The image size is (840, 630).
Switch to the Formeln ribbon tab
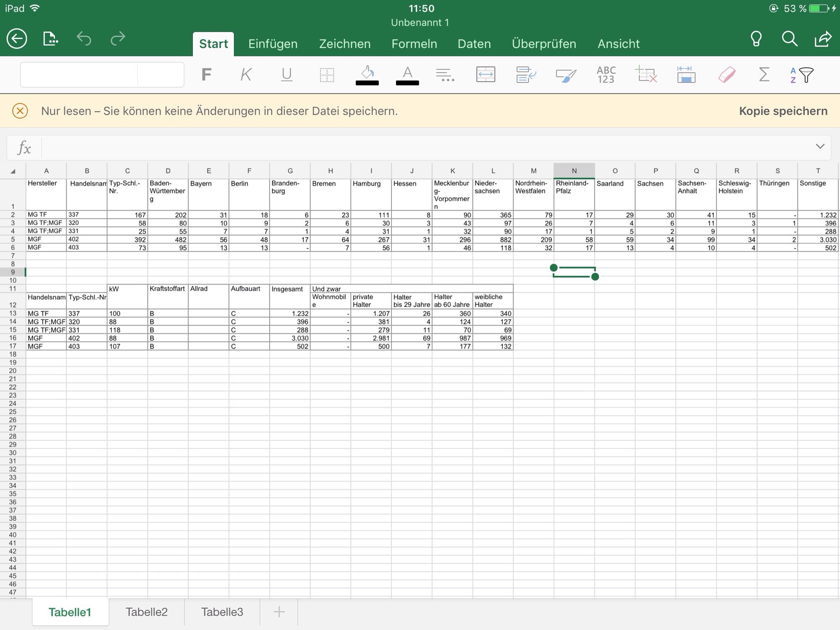point(414,44)
